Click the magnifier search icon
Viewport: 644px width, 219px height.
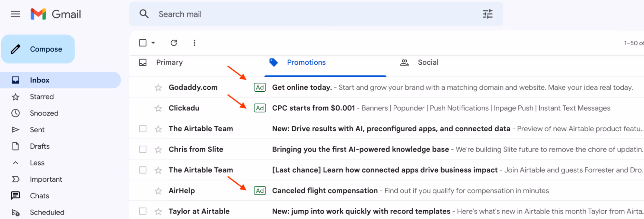144,14
